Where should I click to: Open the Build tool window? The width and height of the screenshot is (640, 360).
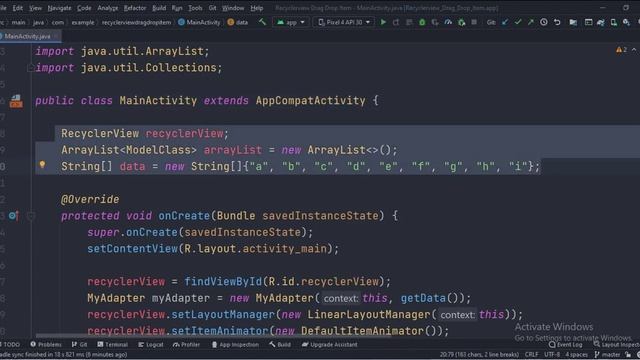[280, 344]
